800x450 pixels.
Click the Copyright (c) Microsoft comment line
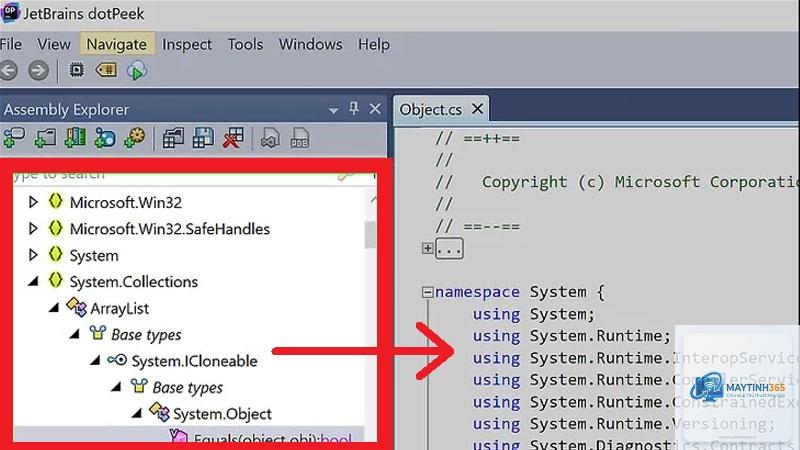pos(617,182)
